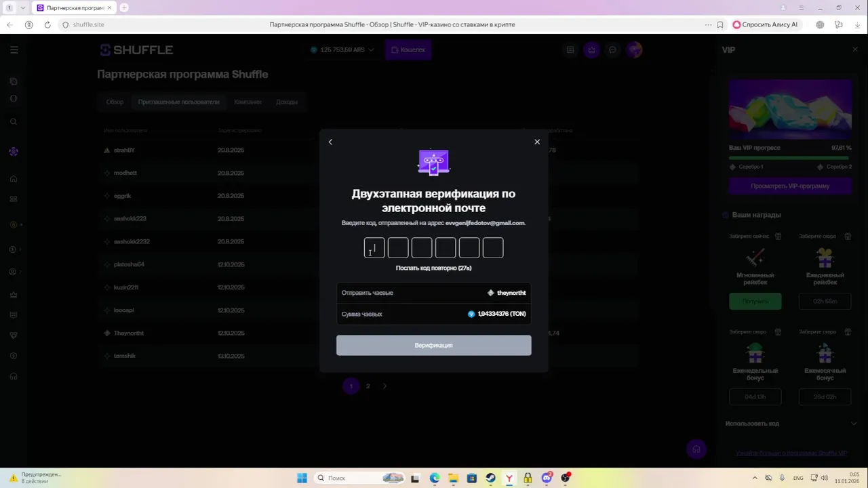
Task: Click the search magnifier in left sidebar
Action: coord(14,122)
